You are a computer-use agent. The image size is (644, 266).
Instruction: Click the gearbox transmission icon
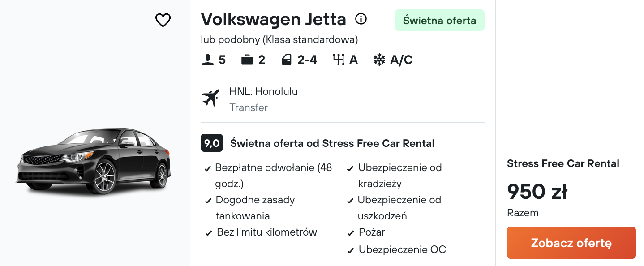339,60
